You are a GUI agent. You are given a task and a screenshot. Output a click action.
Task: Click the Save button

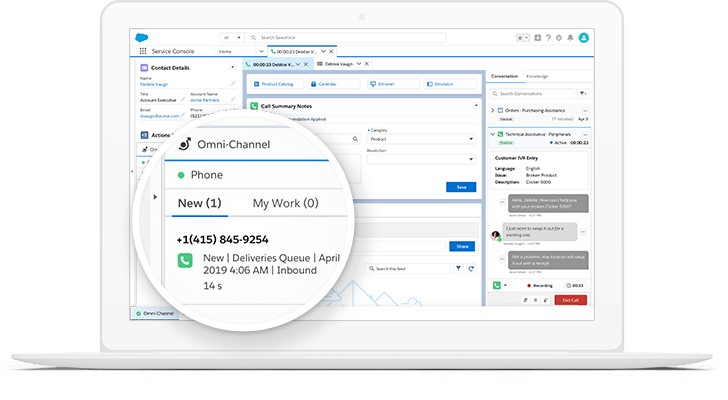[460, 187]
